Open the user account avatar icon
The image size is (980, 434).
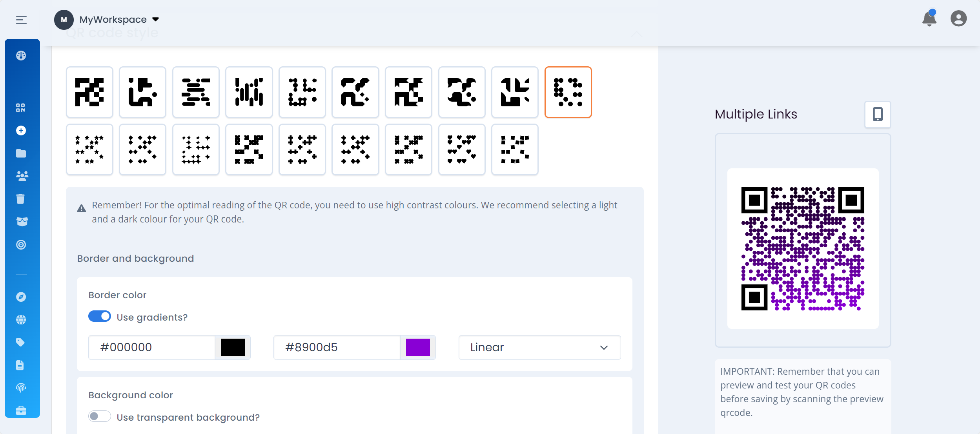pos(958,19)
